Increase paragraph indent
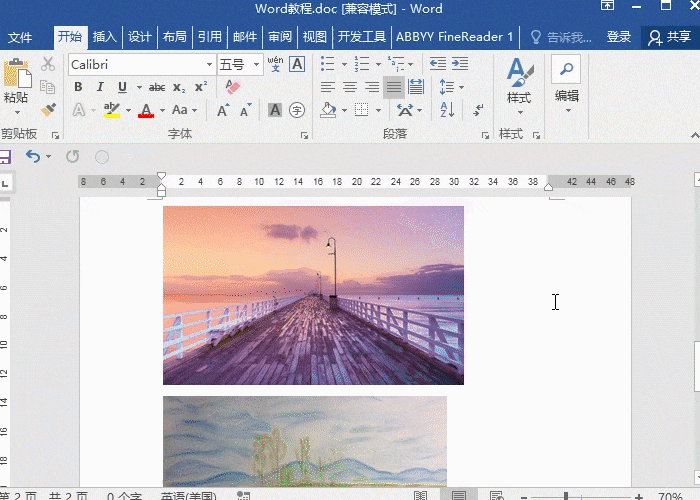Viewport: 700px width, 500px height. [x=460, y=64]
